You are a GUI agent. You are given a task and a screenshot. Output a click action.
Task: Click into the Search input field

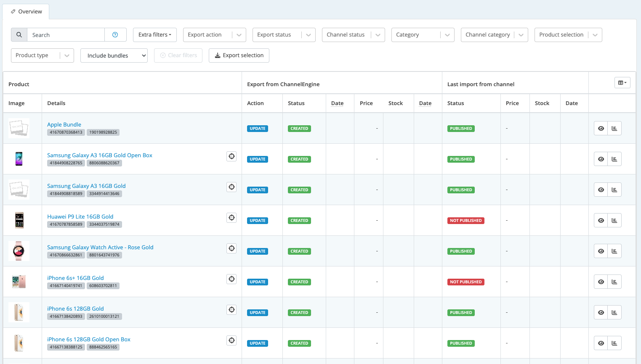(x=66, y=35)
